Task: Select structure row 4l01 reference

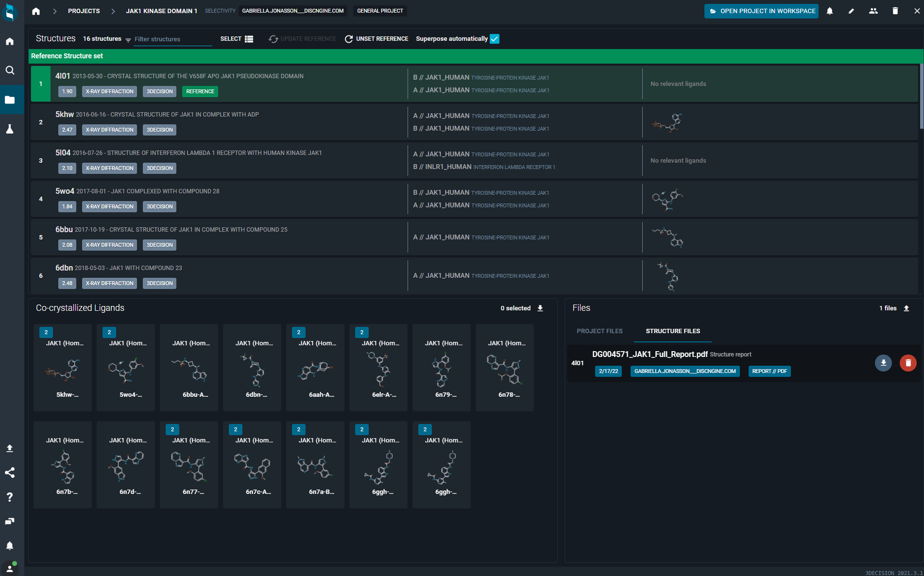Action: click(474, 84)
